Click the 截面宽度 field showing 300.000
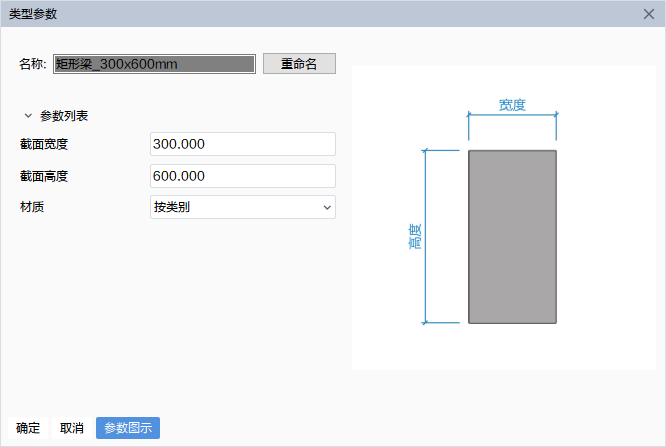Viewport: 666px width, 447px height. point(243,144)
